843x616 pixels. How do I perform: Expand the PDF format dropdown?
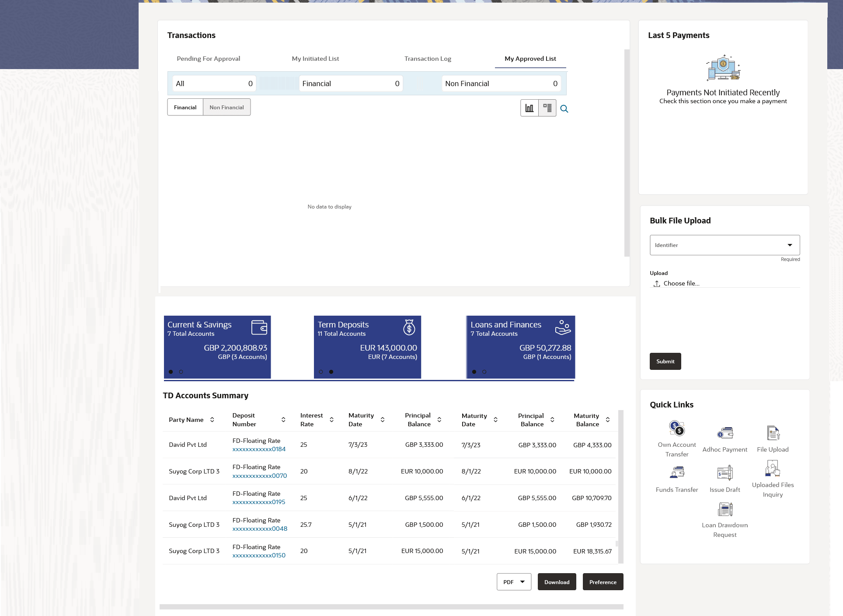(514, 582)
